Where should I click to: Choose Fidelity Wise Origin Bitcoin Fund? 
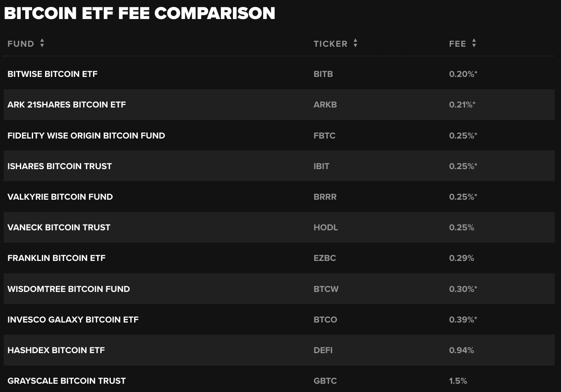point(86,136)
